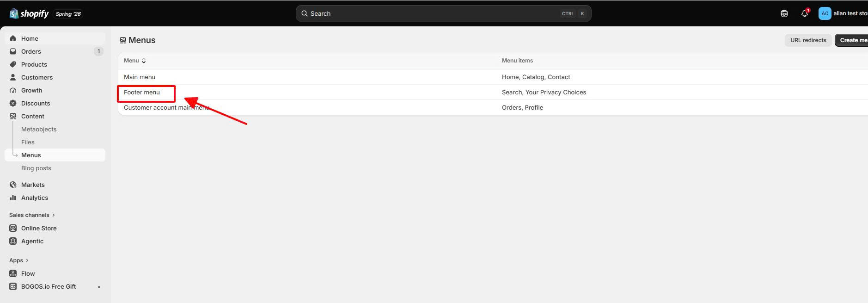868x303 pixels.
Task: Go to Home in the sidebar
Action: [55, 38]
